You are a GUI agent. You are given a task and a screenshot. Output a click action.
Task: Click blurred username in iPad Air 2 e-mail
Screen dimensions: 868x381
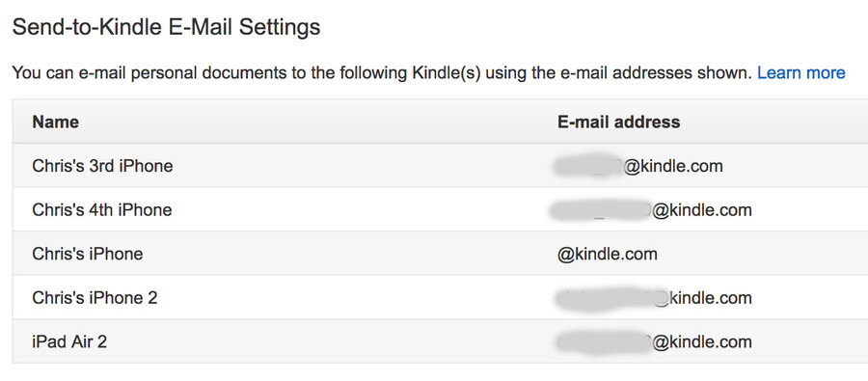[605, 341]
